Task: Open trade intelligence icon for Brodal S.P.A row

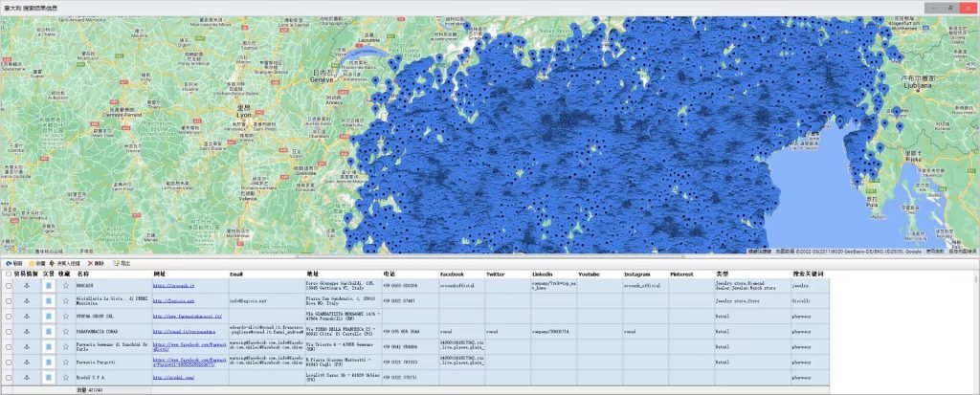Action: [27, 378]
